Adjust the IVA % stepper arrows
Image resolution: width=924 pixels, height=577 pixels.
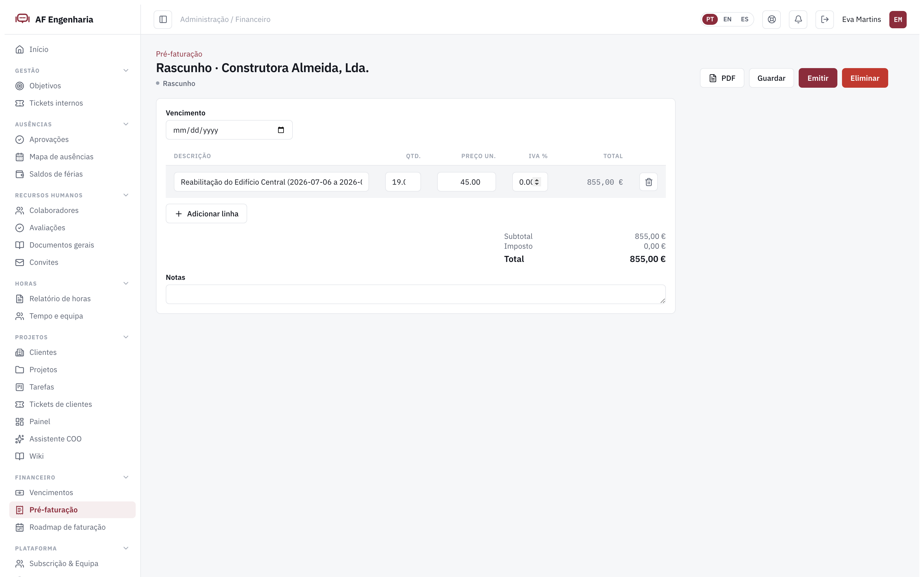(536, 182)
